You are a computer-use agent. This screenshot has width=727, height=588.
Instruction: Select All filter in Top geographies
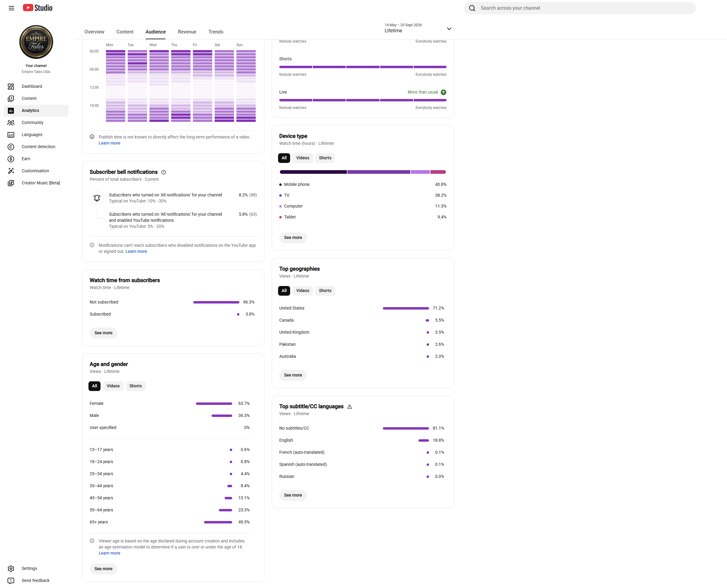(284, 291)
